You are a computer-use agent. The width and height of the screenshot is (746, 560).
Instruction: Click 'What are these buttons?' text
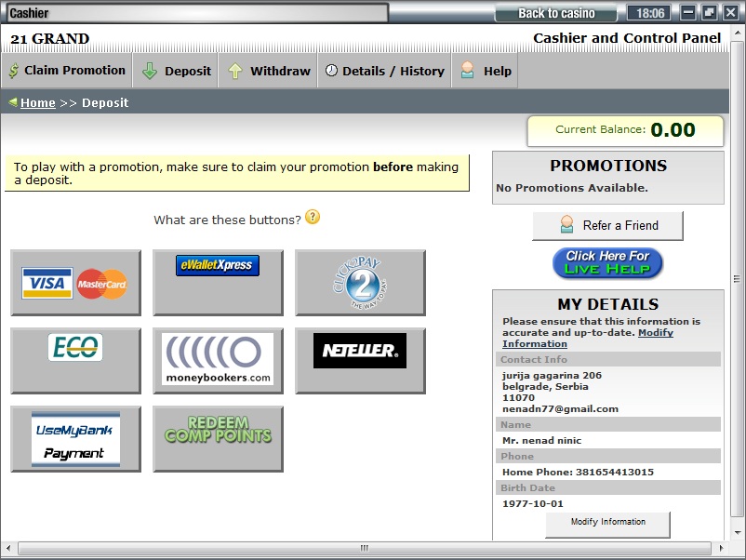[x=227, y=220]
